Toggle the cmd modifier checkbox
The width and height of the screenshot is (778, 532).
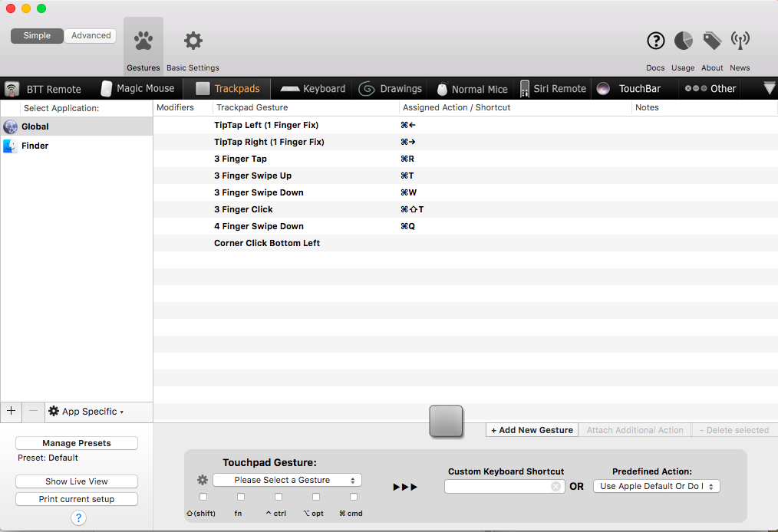point(354,497)
